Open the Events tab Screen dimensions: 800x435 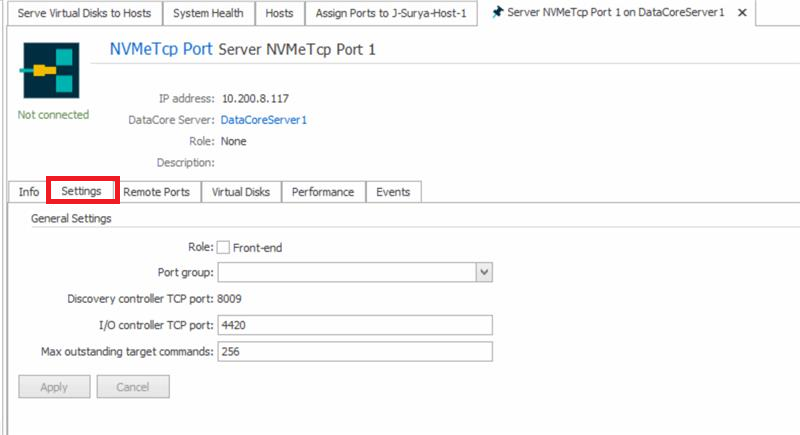point(393,192)
